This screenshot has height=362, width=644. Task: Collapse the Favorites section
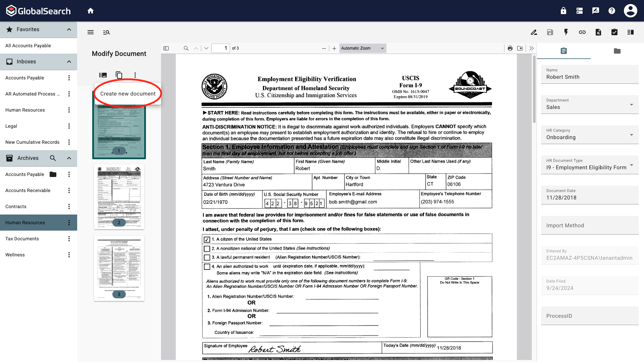point(69,29)
